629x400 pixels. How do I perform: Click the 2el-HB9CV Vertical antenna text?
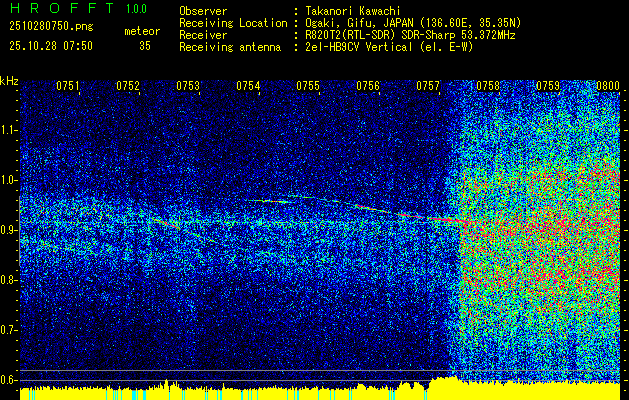(390, 47)
